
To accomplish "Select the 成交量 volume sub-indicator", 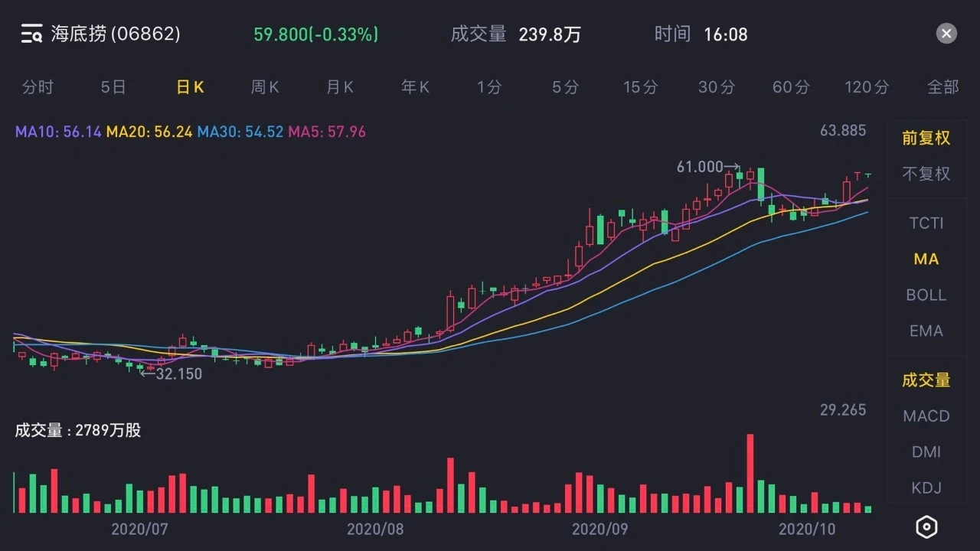I will [x=926, y=380].
